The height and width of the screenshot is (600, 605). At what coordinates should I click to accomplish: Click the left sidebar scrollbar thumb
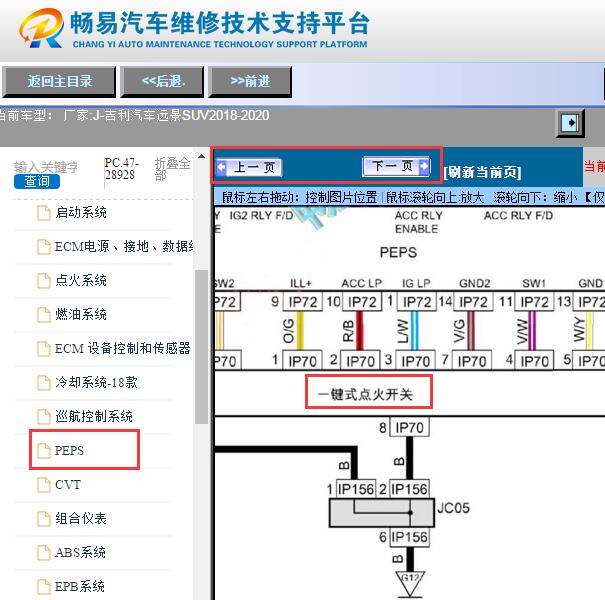click(201, 346)
